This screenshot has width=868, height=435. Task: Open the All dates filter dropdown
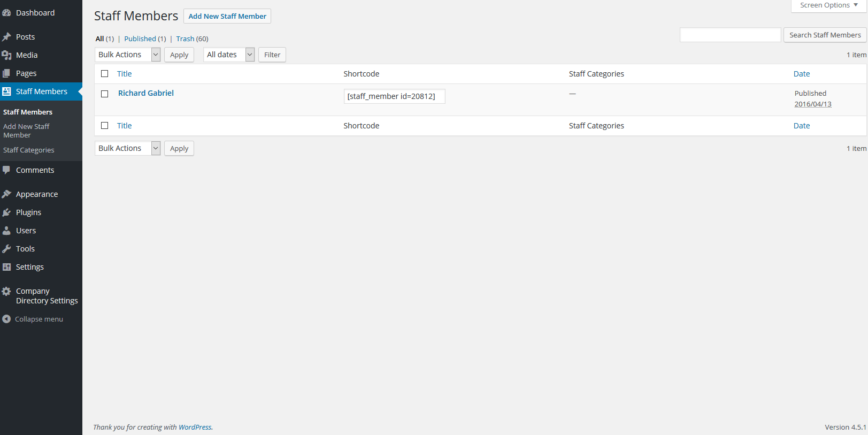229,55
